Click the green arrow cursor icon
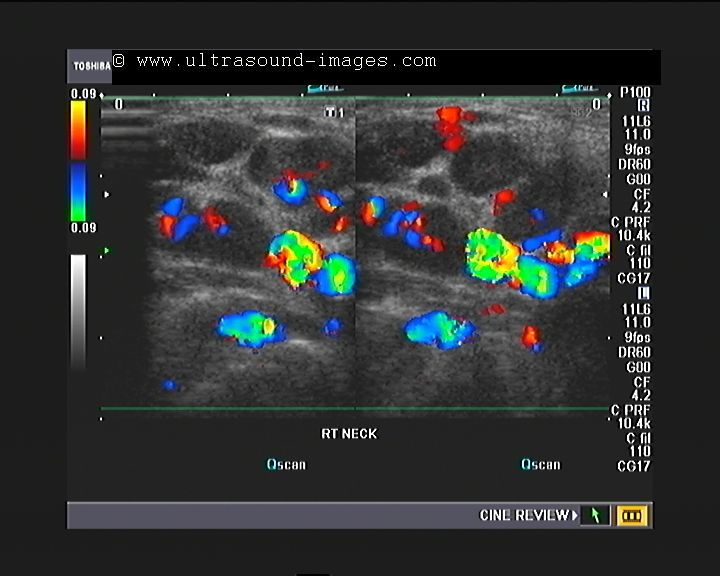Viewport: 720px width, 576px height. tap(595, 516)
